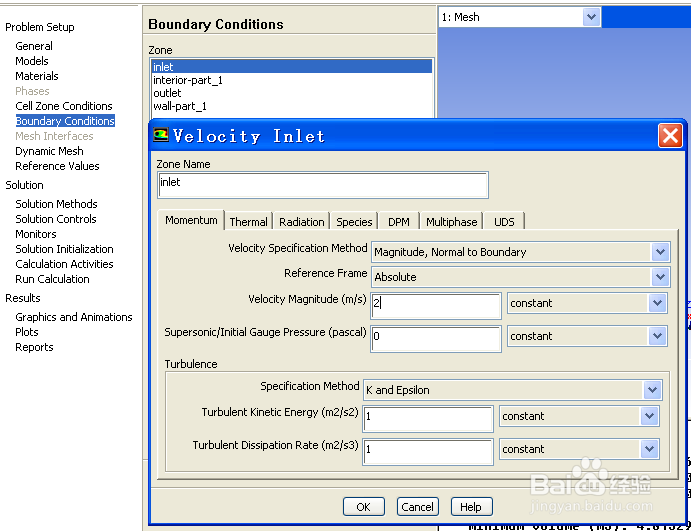Open the Species tab
Viewport: 691px width, 531px height.
(354, 222)
